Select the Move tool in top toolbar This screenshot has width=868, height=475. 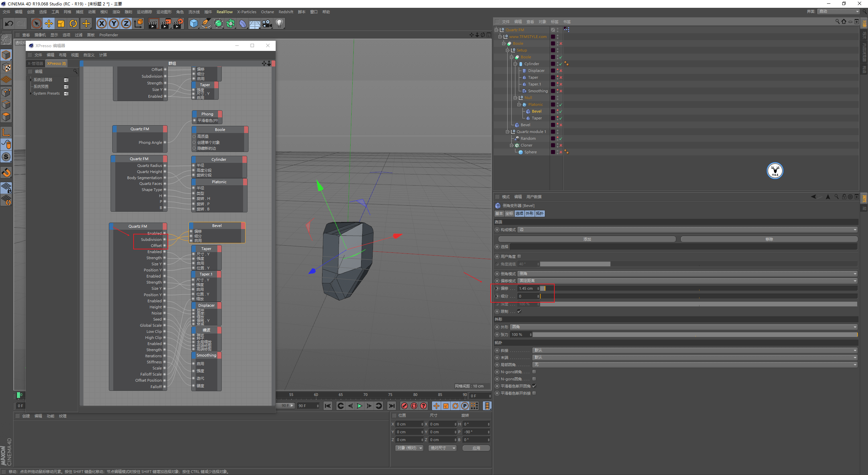49,23
